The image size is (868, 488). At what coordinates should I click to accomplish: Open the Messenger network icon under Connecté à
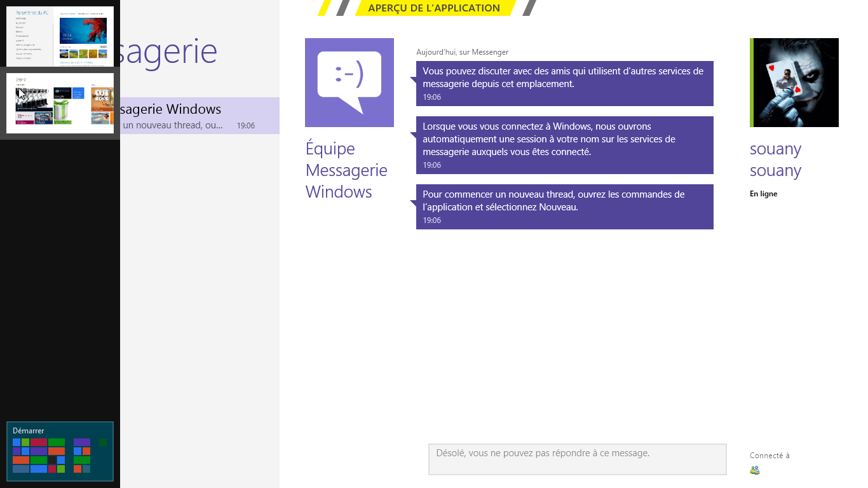coord(755,470)
